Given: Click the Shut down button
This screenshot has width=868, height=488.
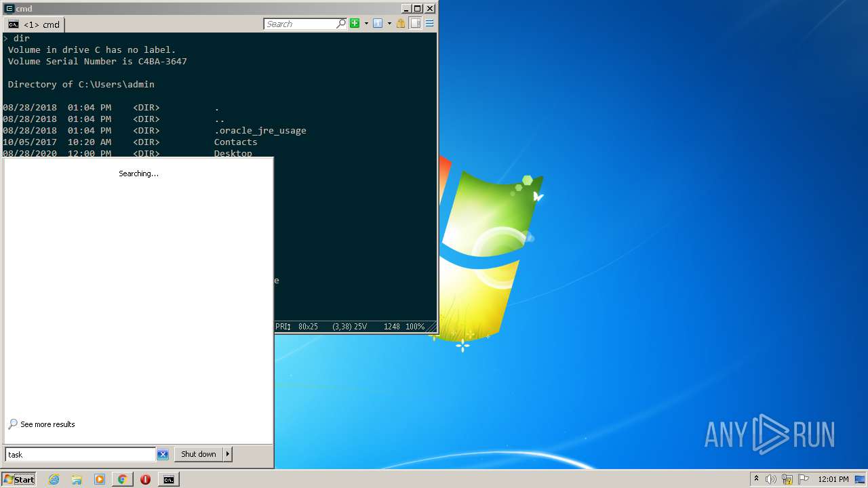Looking at the screenshot, I should point(199,454).
